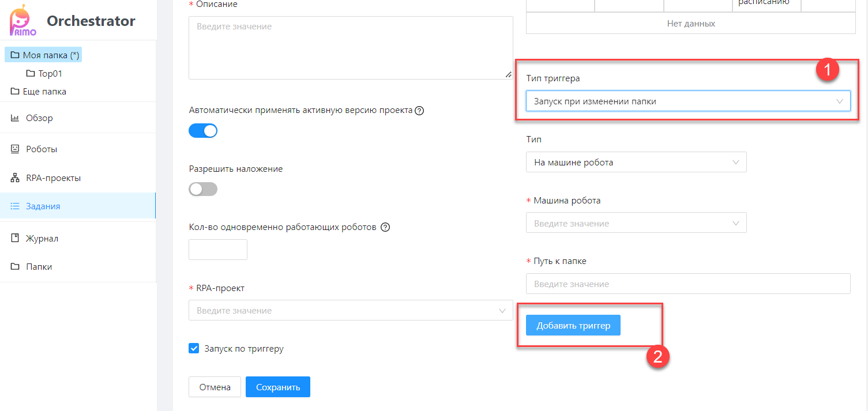This screenshot has width=868, height=411.
Task: Click the Добавить триггер button
Action: click(573, 325)
